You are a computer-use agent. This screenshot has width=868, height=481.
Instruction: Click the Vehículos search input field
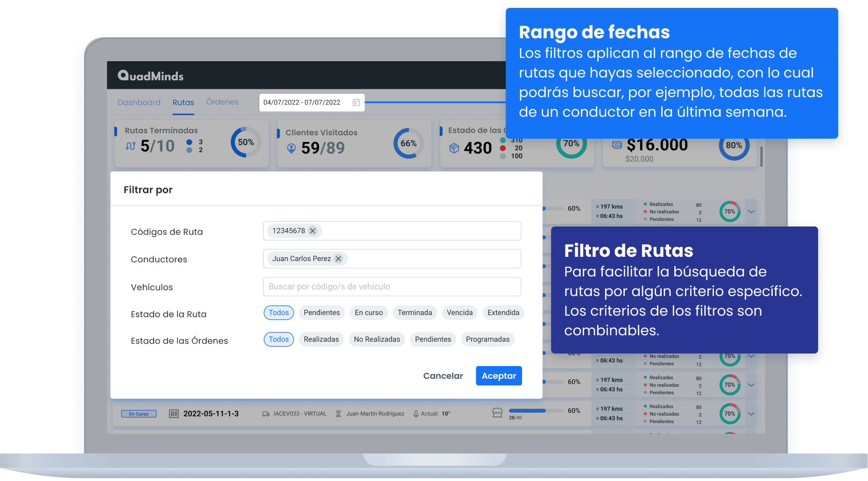tap(392, 287)
